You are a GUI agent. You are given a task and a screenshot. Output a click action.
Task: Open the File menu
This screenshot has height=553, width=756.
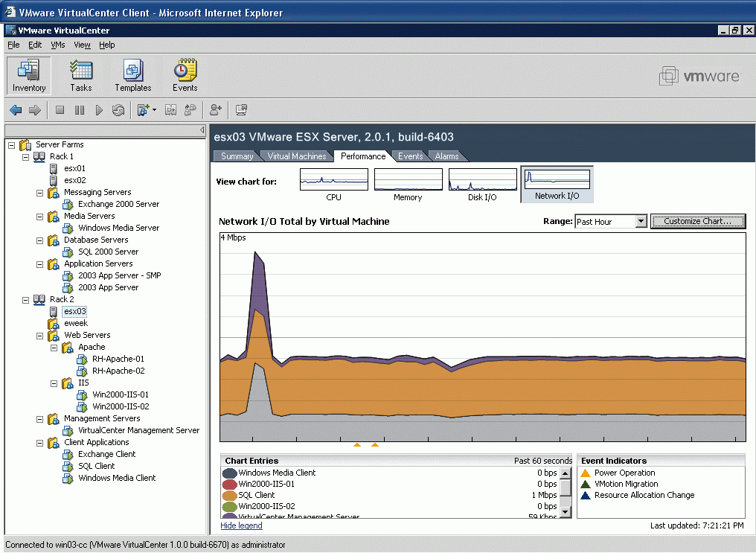coord(13,45)
